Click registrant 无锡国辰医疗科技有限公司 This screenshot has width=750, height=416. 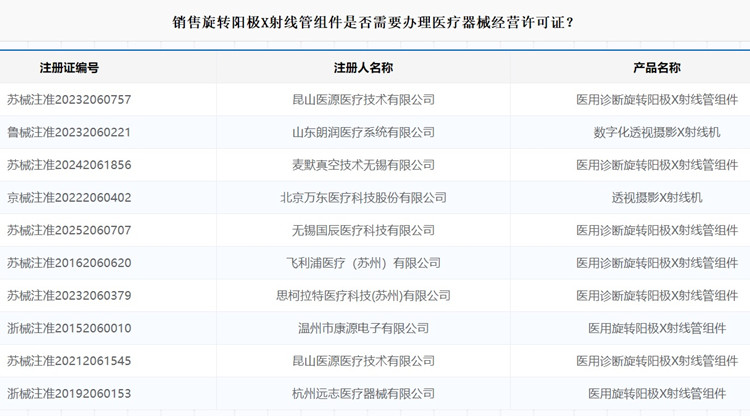pos(364,230)
